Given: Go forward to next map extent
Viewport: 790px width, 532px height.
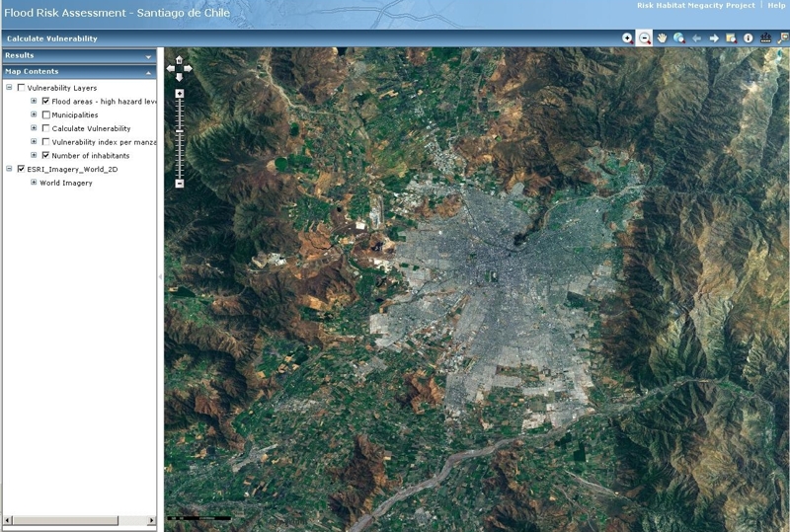Looking at the screenshot, I should 714,38.
